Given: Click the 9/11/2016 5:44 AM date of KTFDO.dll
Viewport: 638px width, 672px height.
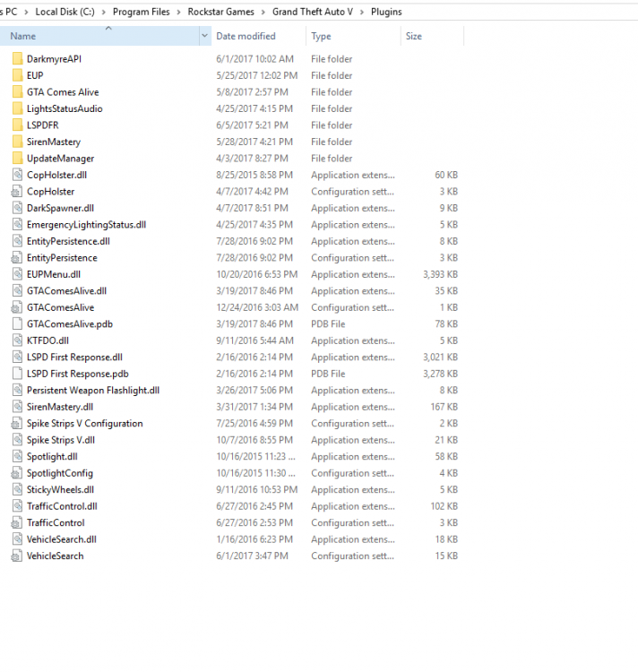Looking at the screenshot, I should [x=255, y=340].
